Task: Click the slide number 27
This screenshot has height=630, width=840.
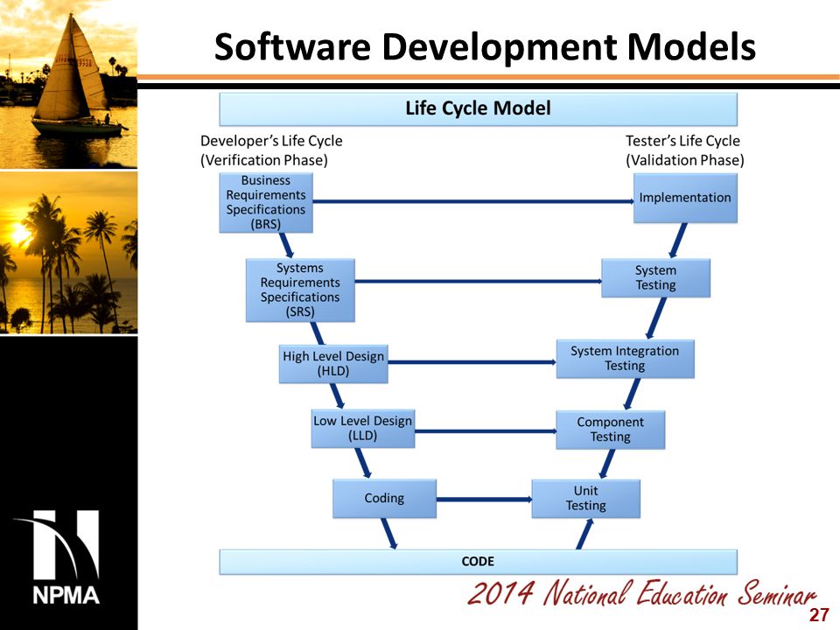Action: tap(819, 615)
